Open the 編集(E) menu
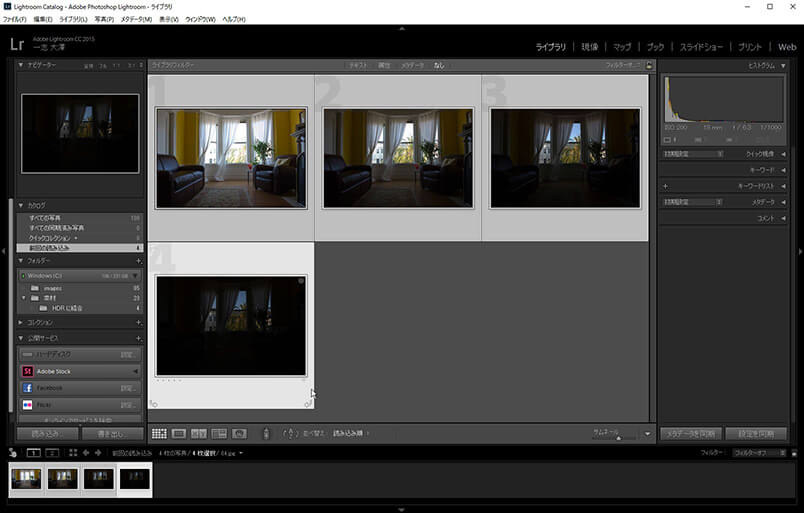804x513 pixels. (x=43, y=19)
